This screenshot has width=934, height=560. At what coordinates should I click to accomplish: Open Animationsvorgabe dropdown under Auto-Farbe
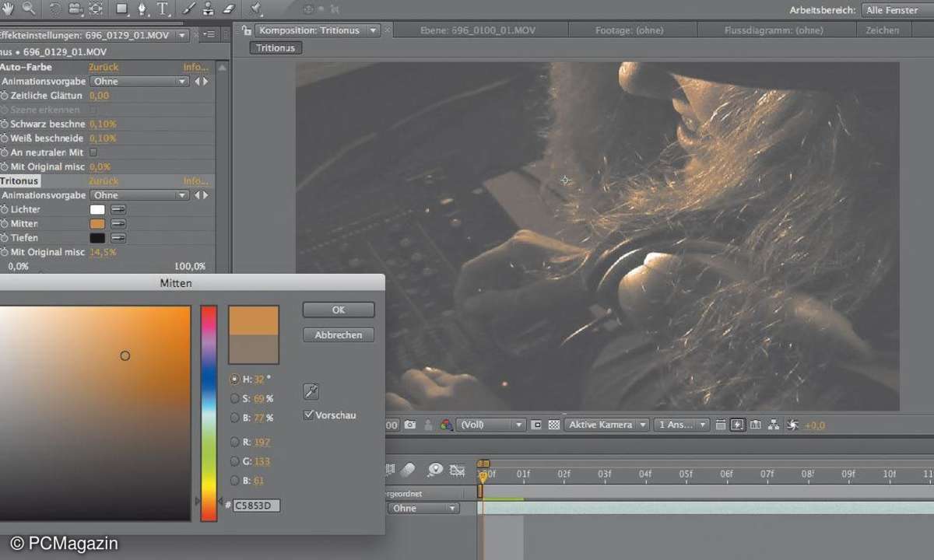pos(139,81)
